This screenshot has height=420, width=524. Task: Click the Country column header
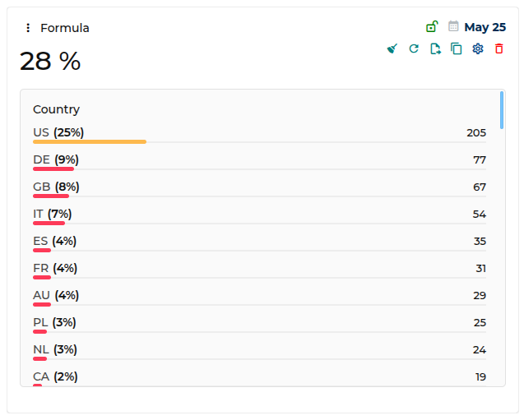(56, 109)
